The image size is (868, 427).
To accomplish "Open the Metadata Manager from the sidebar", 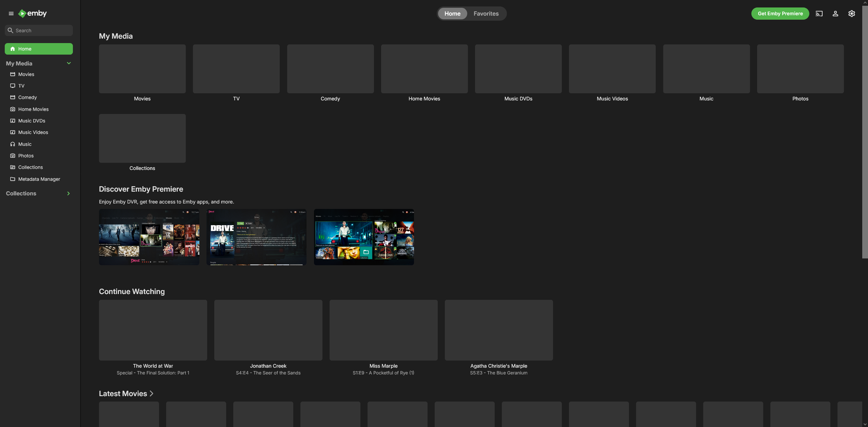I will [39, 179].
